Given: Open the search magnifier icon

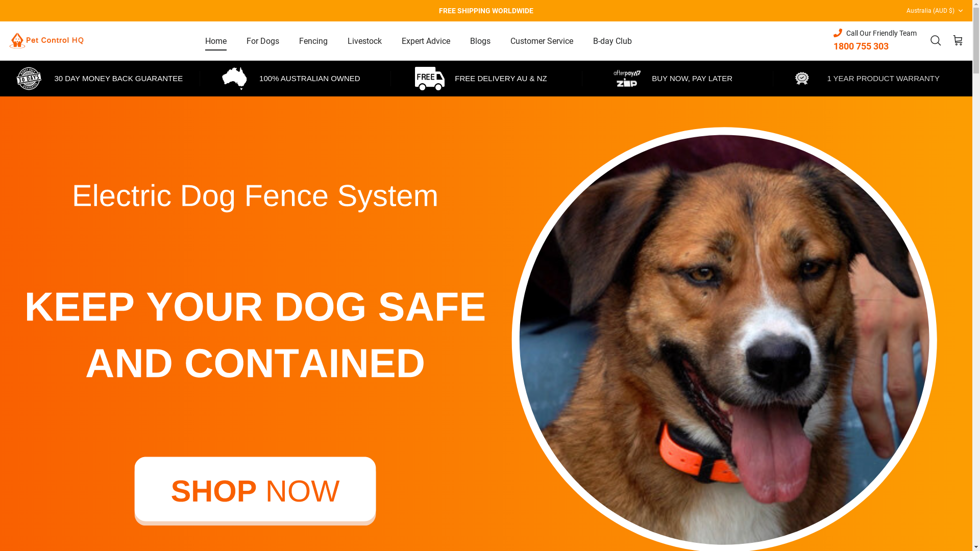Looking at the screenshot, I should tap(935, 40).
